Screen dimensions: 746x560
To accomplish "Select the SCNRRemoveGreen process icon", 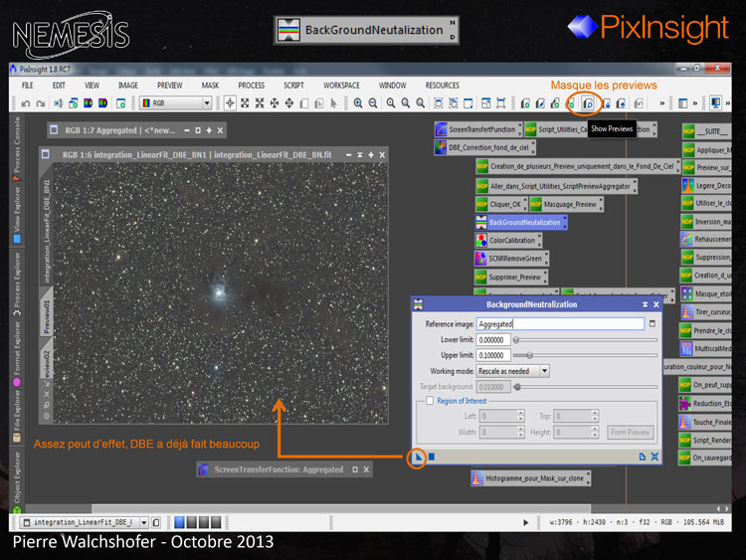I will pyautogui.click(x=511, y=259).
